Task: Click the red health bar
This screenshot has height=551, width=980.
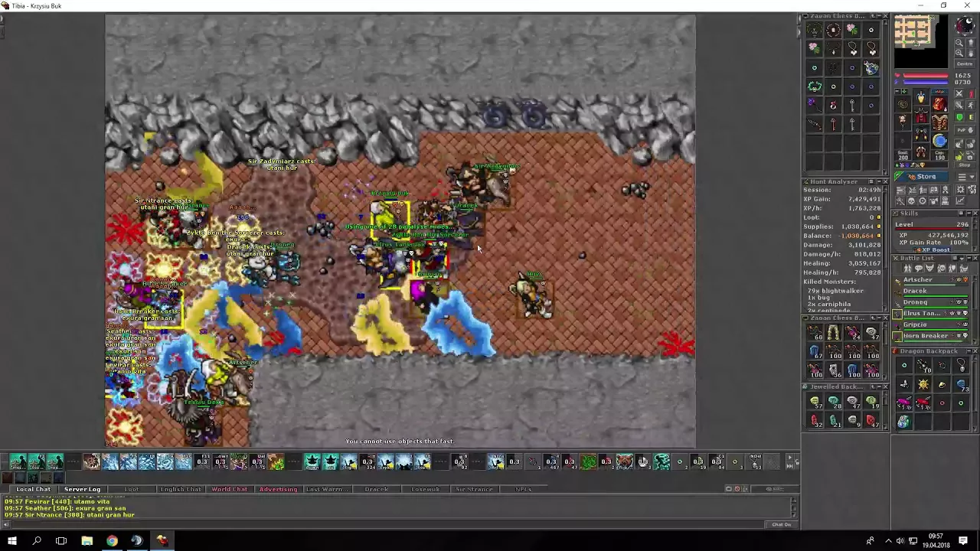Action: (x=926, y=76)
